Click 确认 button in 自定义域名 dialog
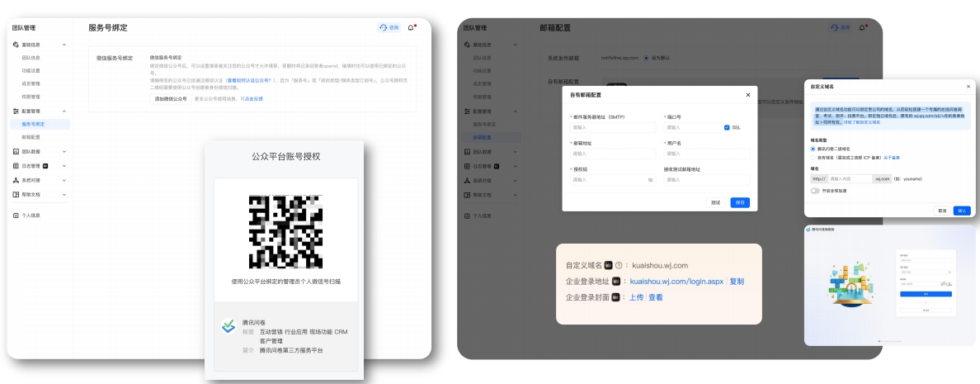Image resolution: width=980 pixels, height=384 pixels. [962, 211]
